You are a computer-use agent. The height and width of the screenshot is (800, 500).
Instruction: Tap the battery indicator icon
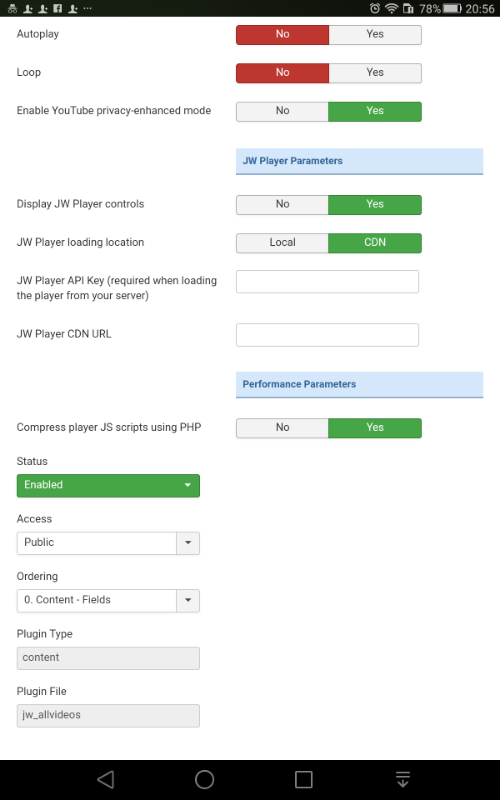coord(452,8)
